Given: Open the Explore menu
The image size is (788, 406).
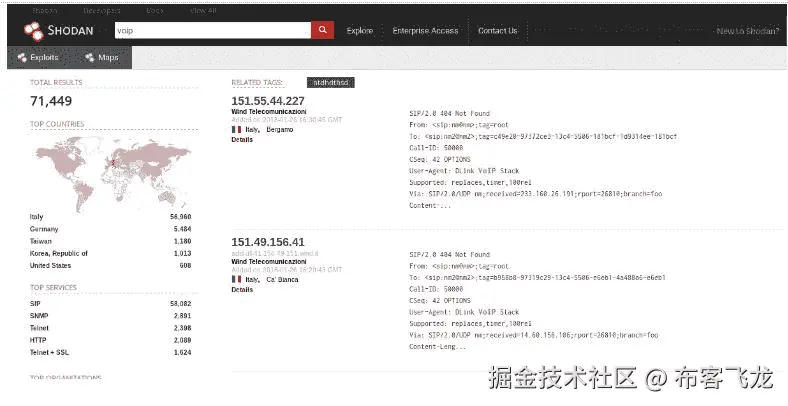Looking at the screenshot, I should (360, 31).
